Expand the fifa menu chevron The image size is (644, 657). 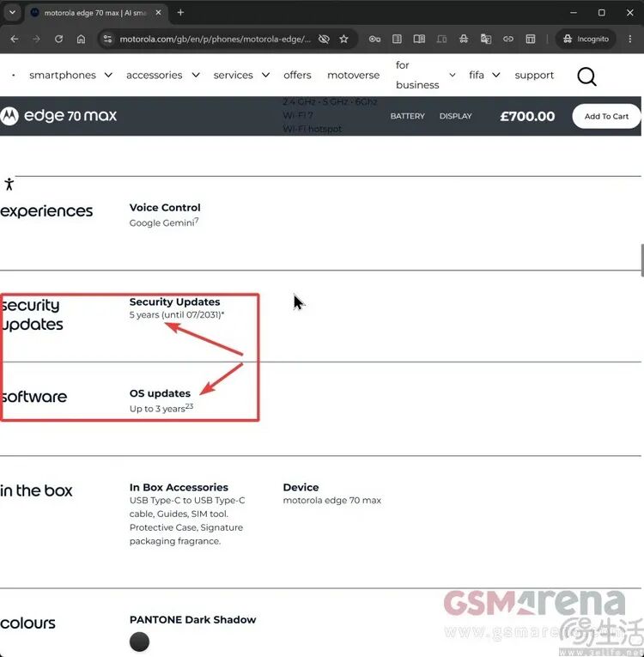(x=496, y=75)
